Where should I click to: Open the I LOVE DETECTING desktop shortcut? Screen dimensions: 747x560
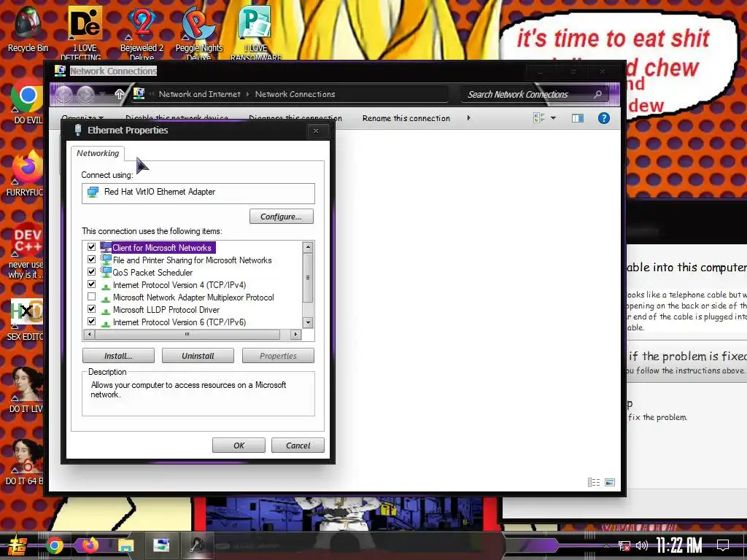85,32
